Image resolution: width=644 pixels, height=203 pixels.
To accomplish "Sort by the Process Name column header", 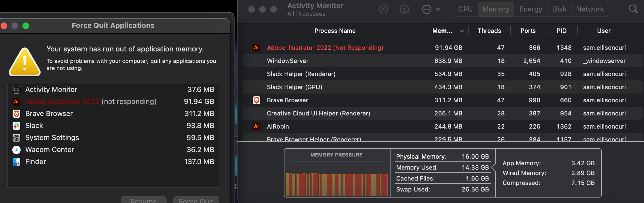I will click(x=335, y=31).
